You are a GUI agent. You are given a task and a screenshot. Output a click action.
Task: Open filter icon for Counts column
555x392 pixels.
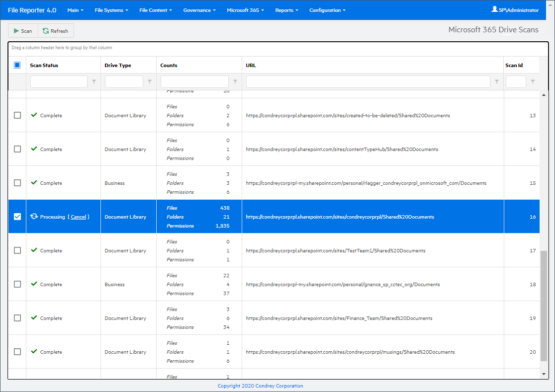coord(235,82)
